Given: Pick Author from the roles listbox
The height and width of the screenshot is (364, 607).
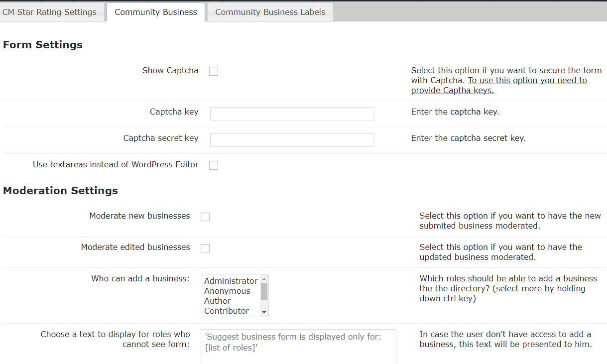Looking at the screenshot, I should pyautogui.click(x=218, y=301).
